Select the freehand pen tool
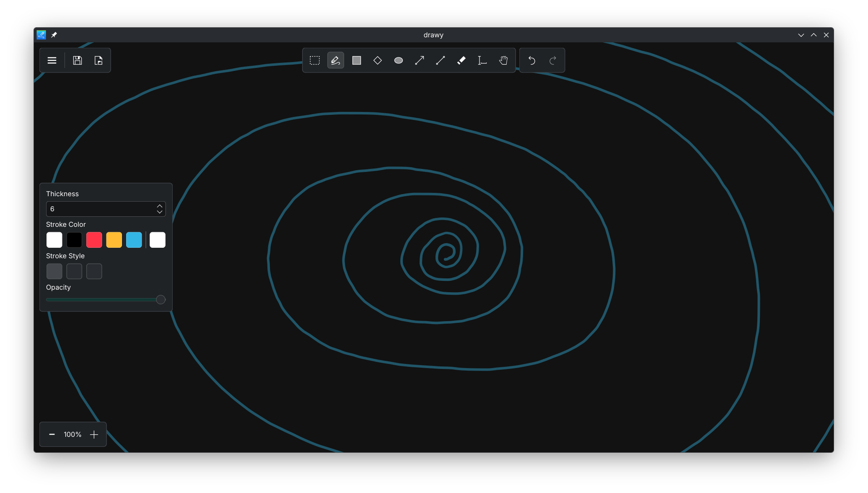The width and height of the screenshot is (868, 493). 335,60
